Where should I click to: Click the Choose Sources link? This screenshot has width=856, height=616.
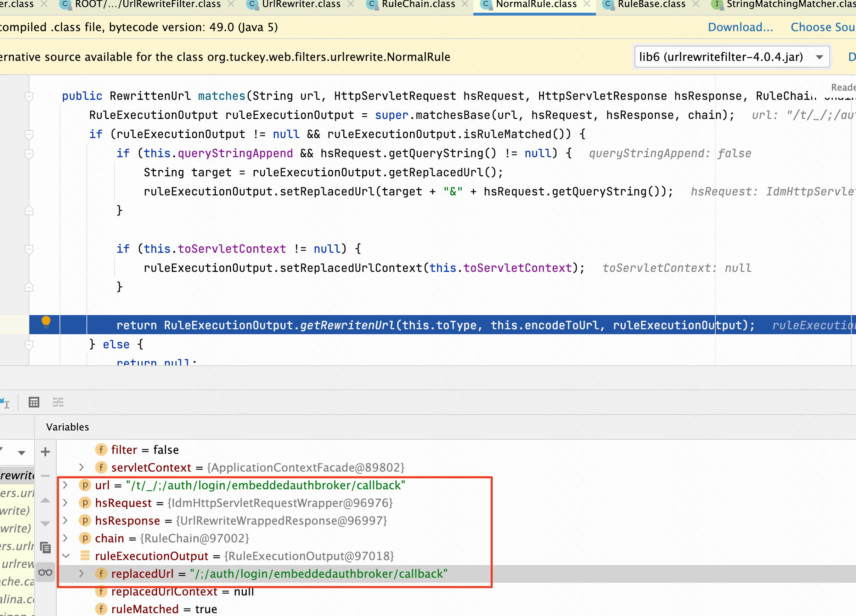point(823,27)
